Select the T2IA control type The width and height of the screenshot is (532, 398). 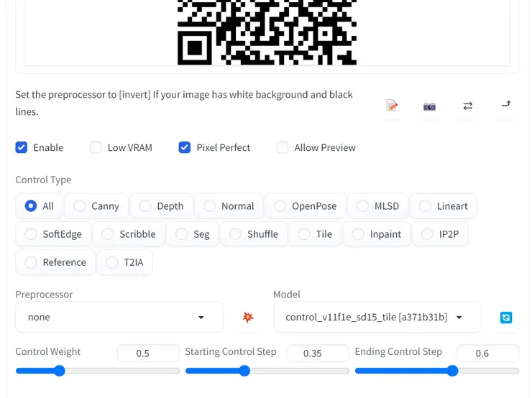(x=125, y=262)
